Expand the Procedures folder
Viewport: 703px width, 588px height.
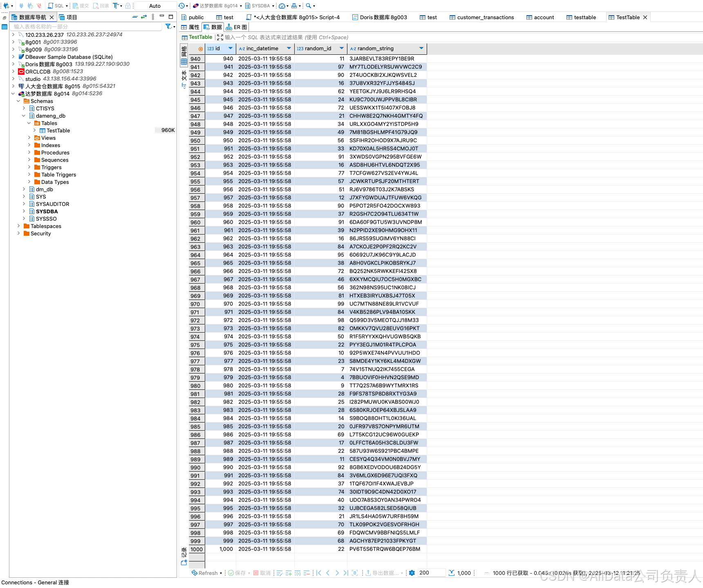coord(29,152)
